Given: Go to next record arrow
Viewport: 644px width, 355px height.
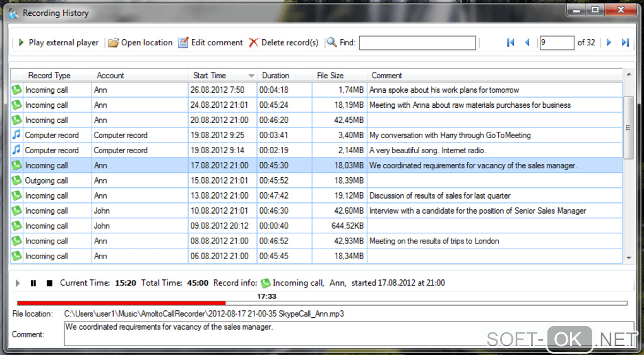Looking at the screenshot, I should (609, 42).
